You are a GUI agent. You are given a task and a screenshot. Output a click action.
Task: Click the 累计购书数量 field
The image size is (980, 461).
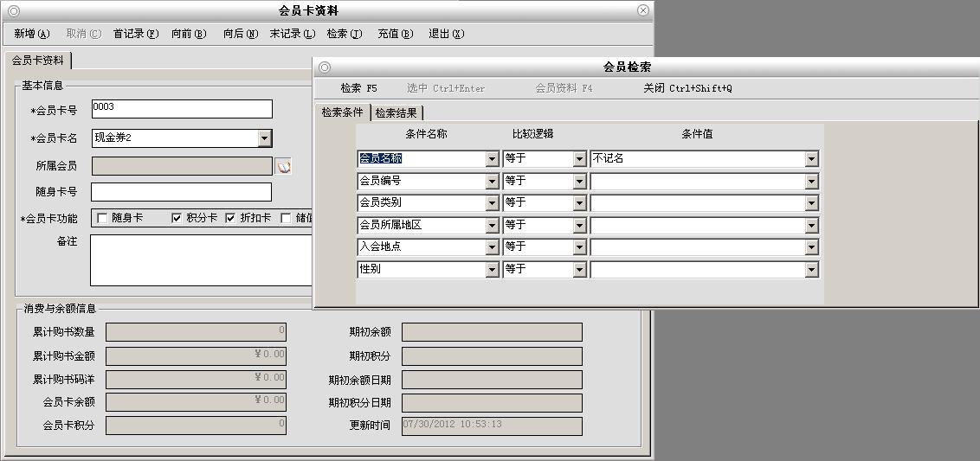pyautogui.click(x=196, y=332)
